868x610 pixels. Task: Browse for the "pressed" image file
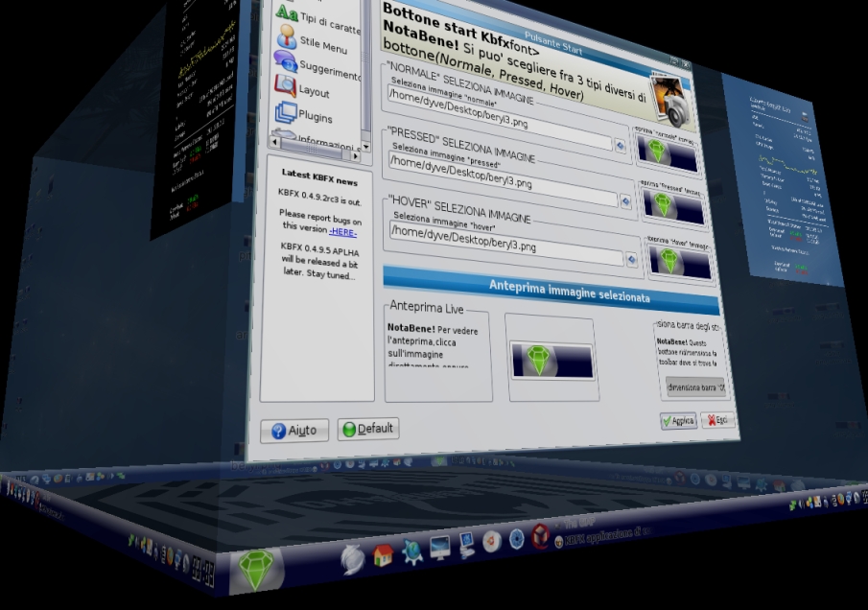(x=625, y=201)
